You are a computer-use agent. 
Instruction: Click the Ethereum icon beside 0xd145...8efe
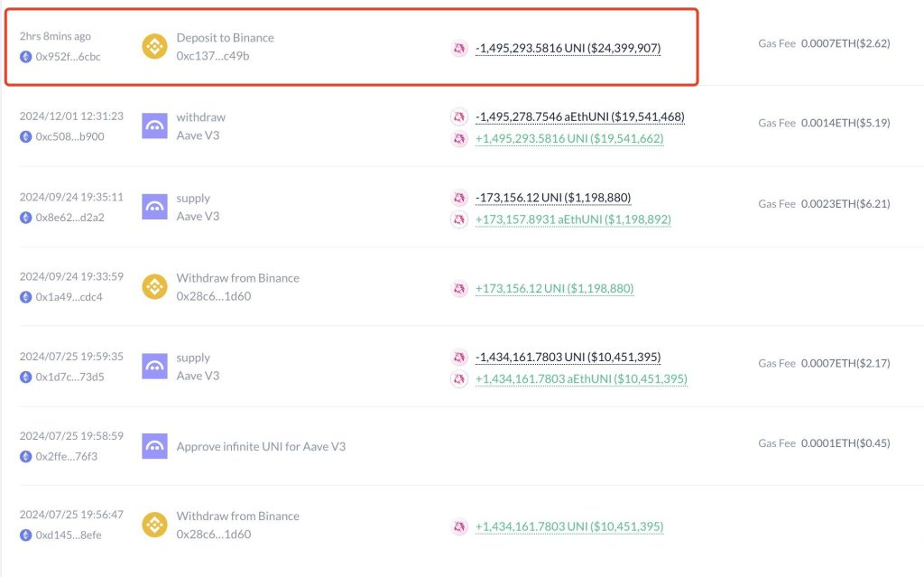point(25,535)
